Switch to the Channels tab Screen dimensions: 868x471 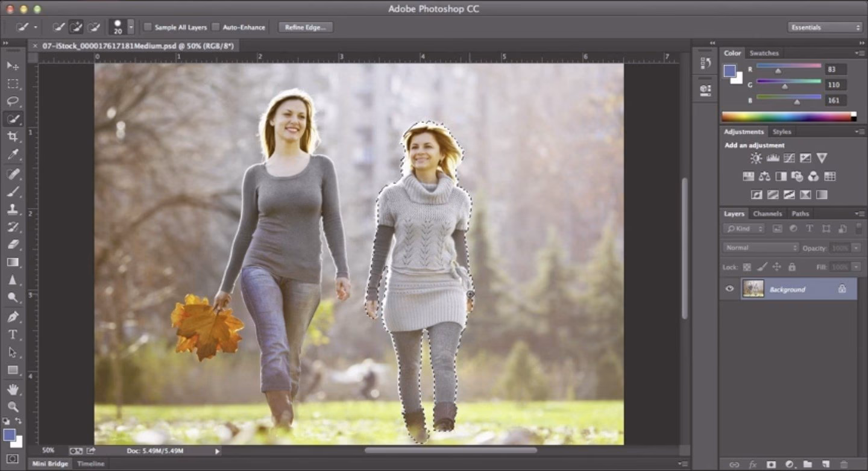click(768, 214)
